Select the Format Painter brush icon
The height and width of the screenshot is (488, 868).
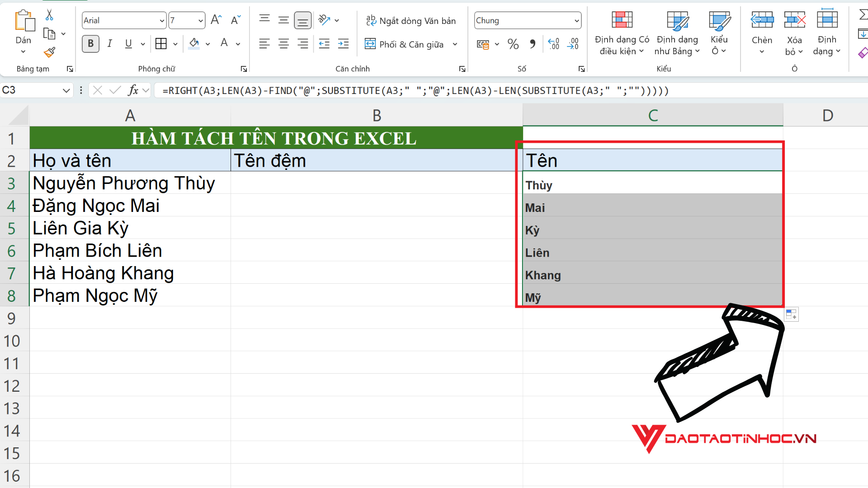click(x=49, y=52)
